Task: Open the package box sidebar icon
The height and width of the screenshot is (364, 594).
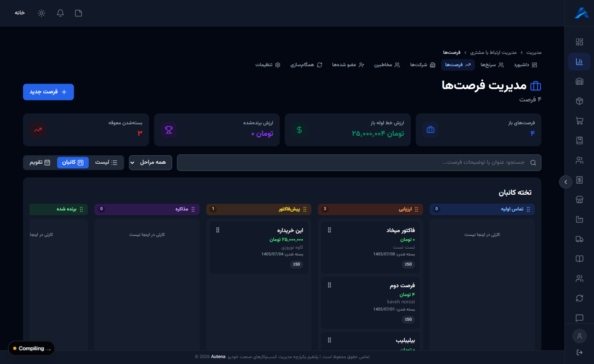Action: [x=579, y=101]
